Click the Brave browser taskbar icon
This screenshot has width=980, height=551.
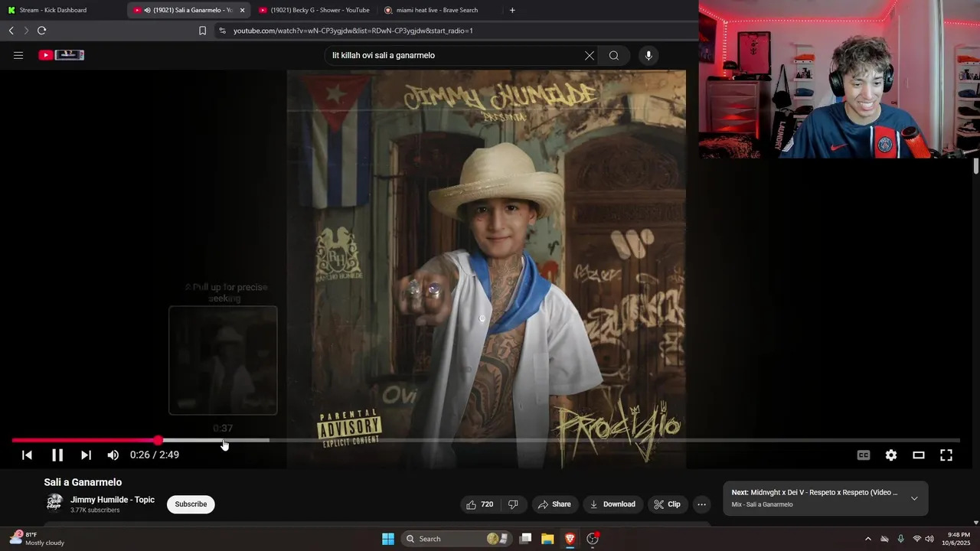570,539
